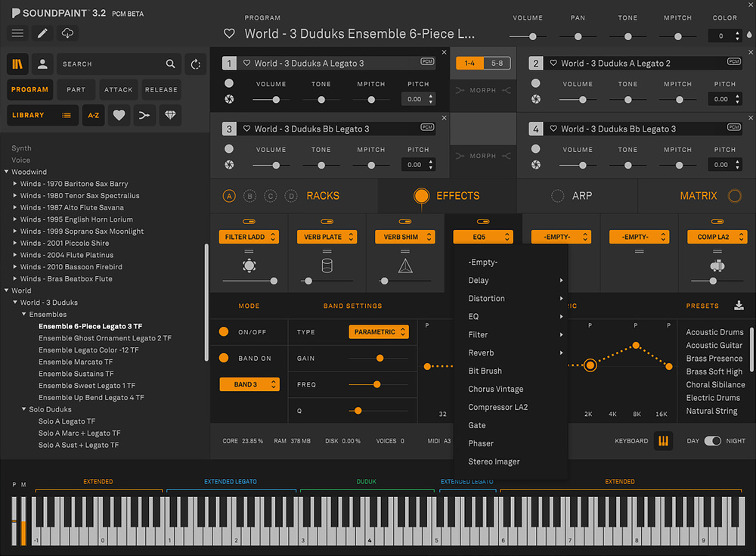Expand Winds - 2001 Piccolo Shire
The image size is (756, 556).
tap(15, 244)
